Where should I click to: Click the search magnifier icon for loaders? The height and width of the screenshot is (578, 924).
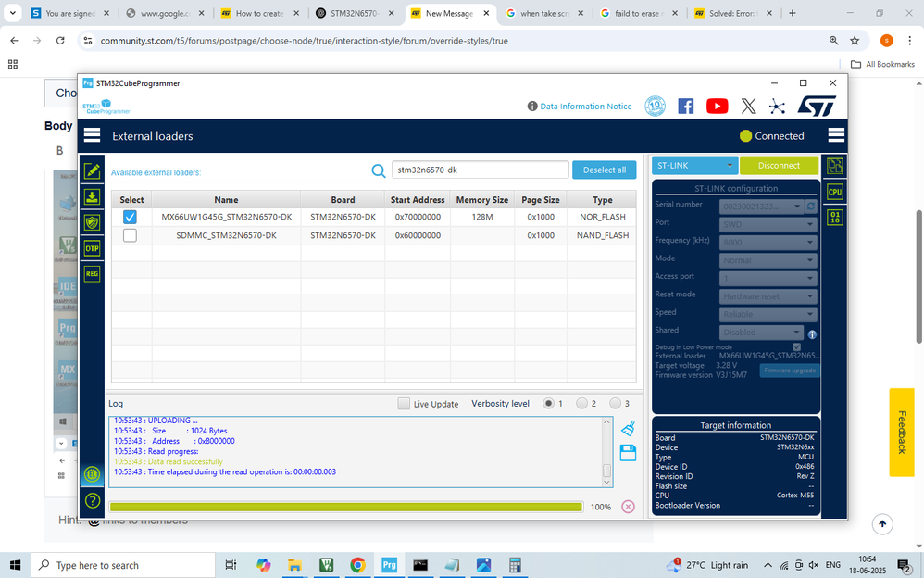pyautogui.click(x=379, y=170)
